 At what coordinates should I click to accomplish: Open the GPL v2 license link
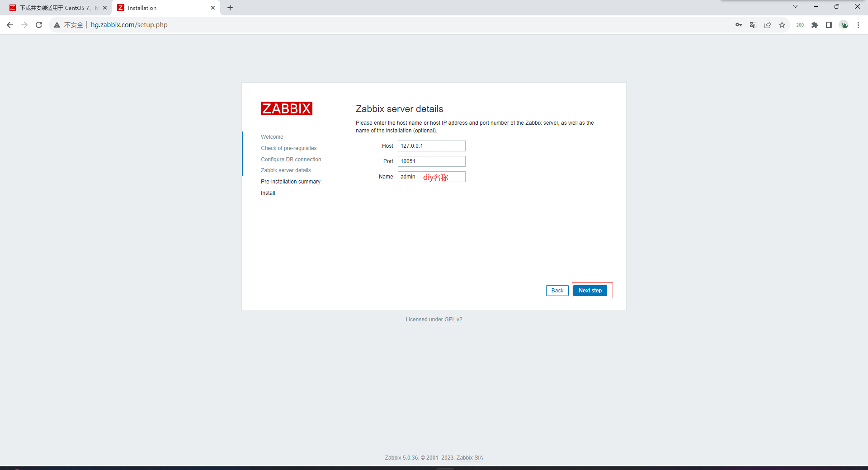tap(453, 320)
